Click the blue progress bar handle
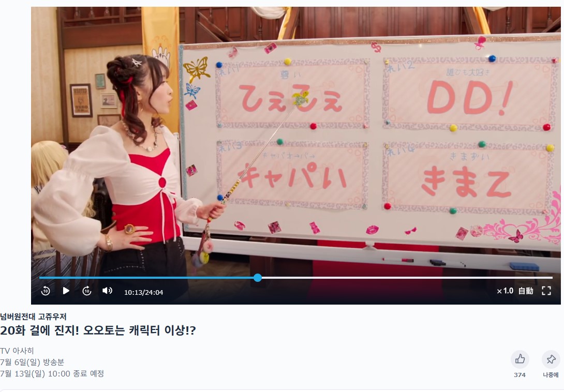Screen dimensions: 564x392 click(258, 278)
